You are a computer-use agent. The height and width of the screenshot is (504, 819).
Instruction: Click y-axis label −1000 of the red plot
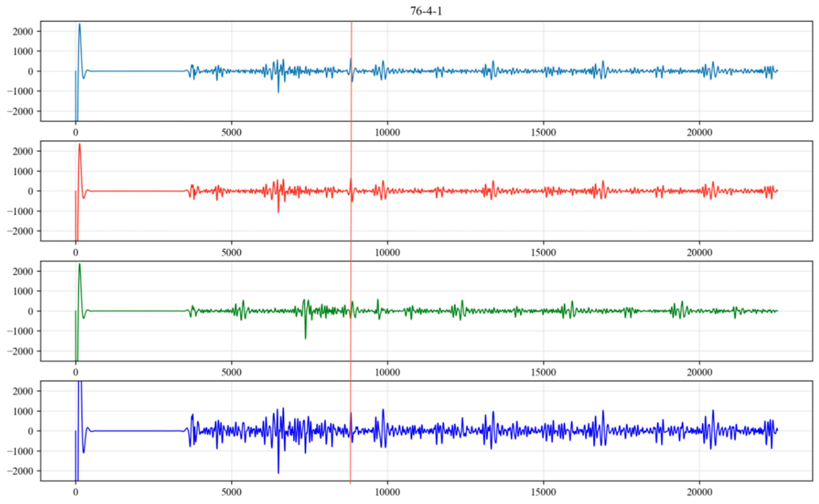[20, 211]
